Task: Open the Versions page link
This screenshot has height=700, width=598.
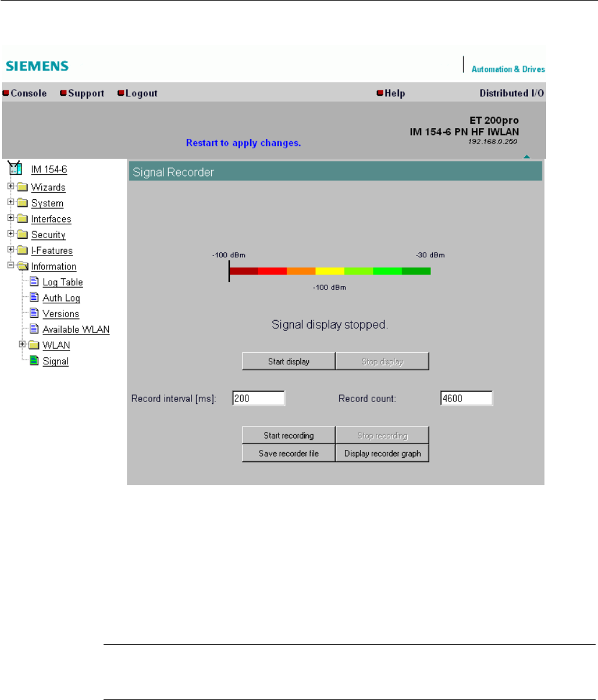Action: click(60, 314)
